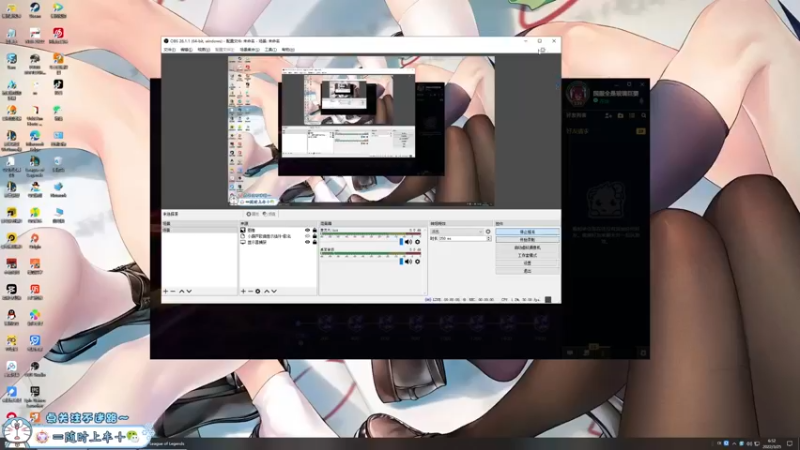This screenshot has width=800, height=450.
Task: Open the 文件(F) menu
Action: tap(169, 49)
